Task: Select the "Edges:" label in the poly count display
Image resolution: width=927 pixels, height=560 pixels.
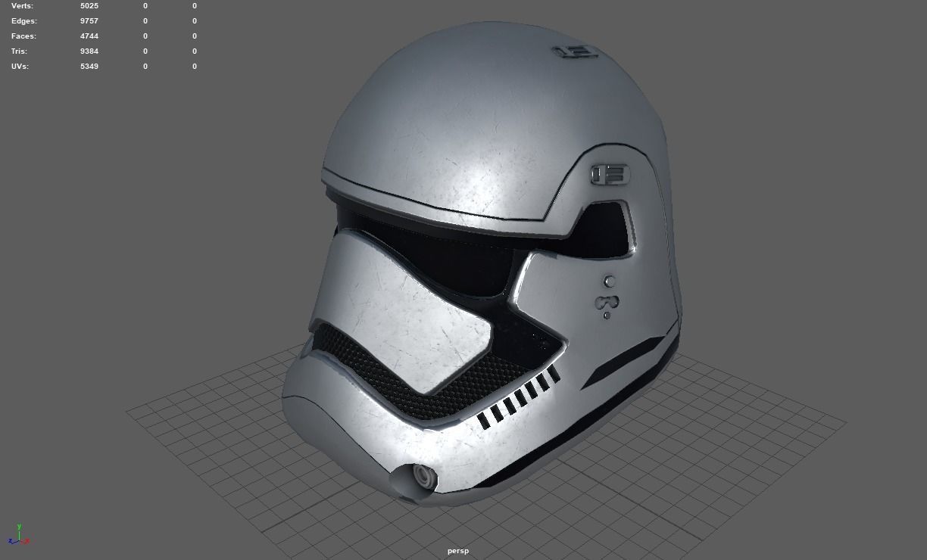Action: click(x=23, y=21)
